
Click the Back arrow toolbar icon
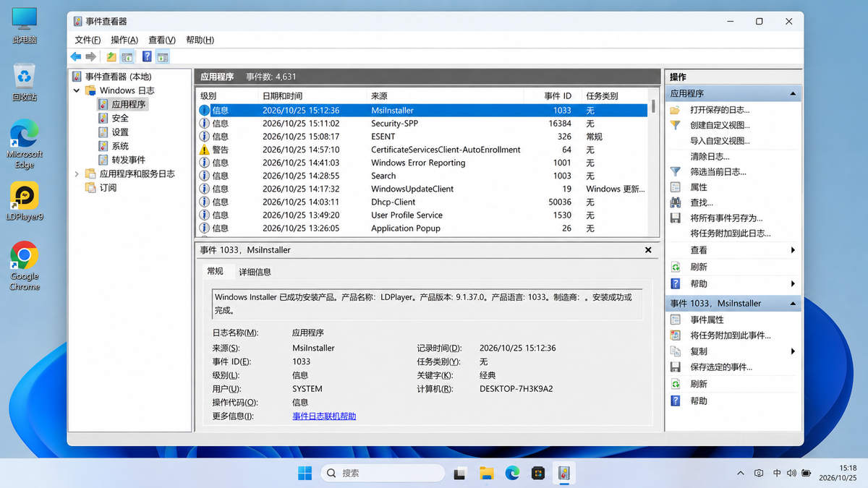click(75, 56)
